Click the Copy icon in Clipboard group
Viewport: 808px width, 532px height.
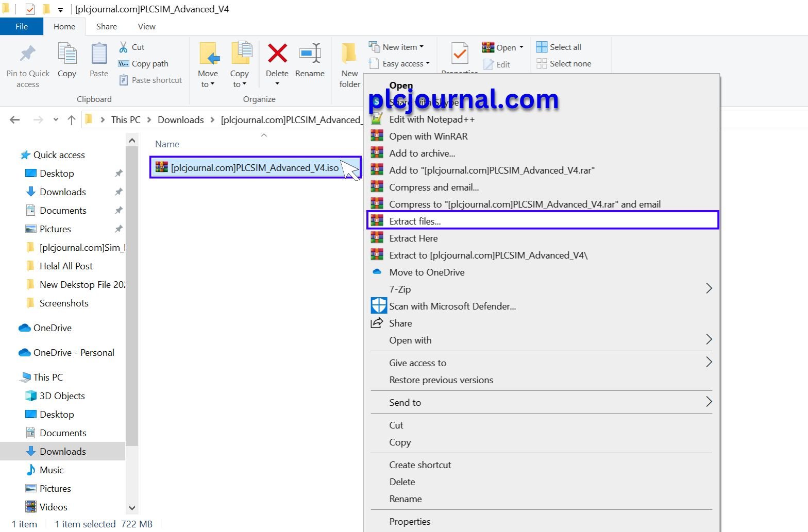click(x=67, y=54)
